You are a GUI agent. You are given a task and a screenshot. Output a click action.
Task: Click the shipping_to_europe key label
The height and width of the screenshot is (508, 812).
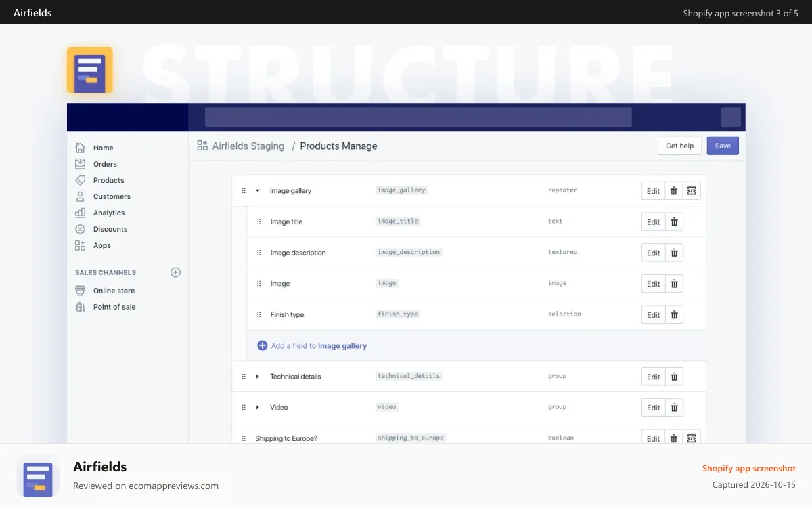pos(411,438)
